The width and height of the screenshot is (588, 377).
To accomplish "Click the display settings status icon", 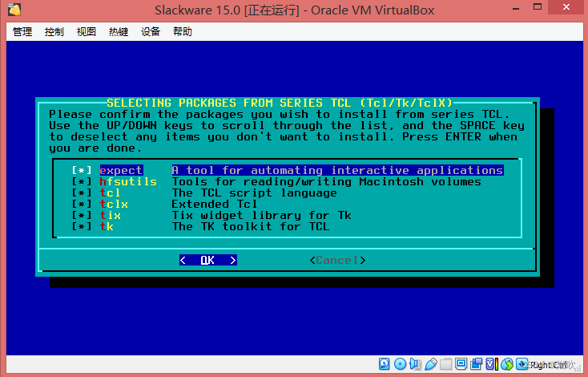I will point(461,364).
